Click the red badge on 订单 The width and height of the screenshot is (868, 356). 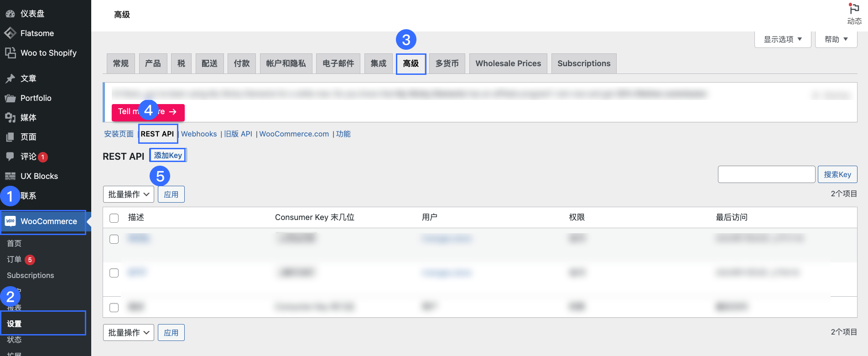coord(30,260)
